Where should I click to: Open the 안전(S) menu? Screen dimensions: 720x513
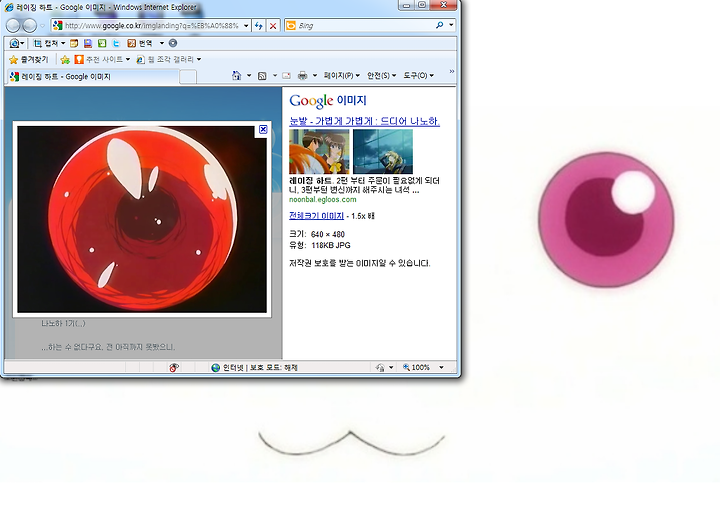381,75
